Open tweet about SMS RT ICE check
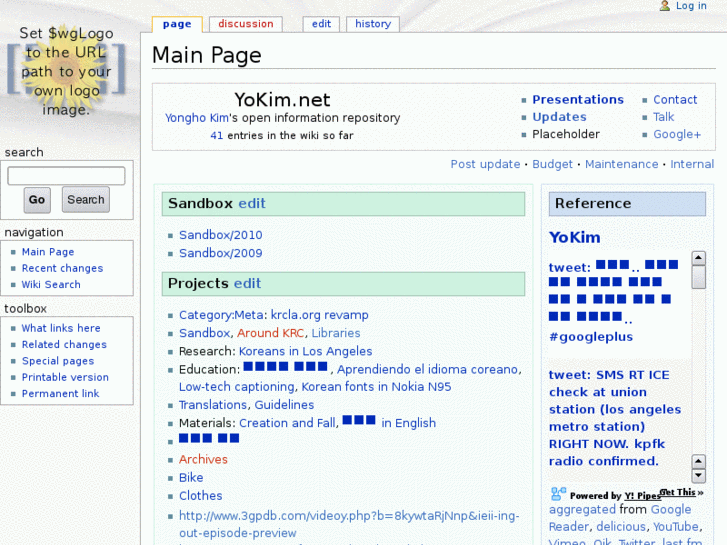This screenshot has height=545, width=727. [x=615, y=418]
